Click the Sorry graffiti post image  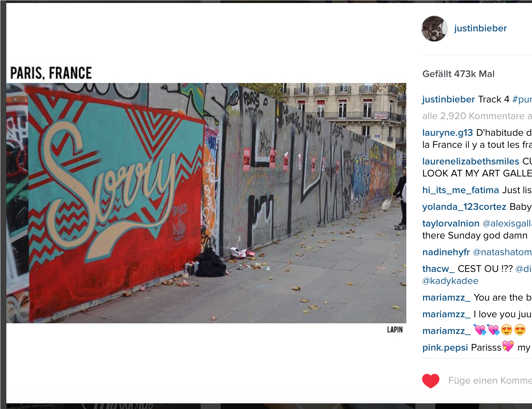(206, 203)
